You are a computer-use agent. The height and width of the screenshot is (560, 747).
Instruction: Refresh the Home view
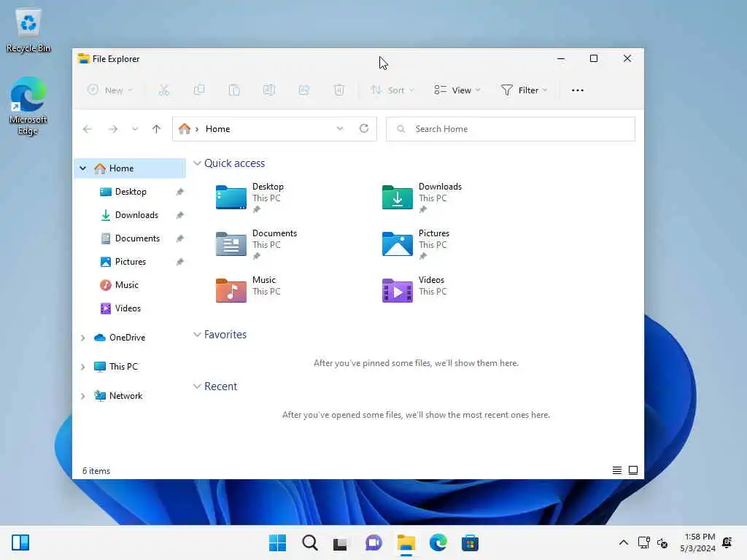point(364,128)
